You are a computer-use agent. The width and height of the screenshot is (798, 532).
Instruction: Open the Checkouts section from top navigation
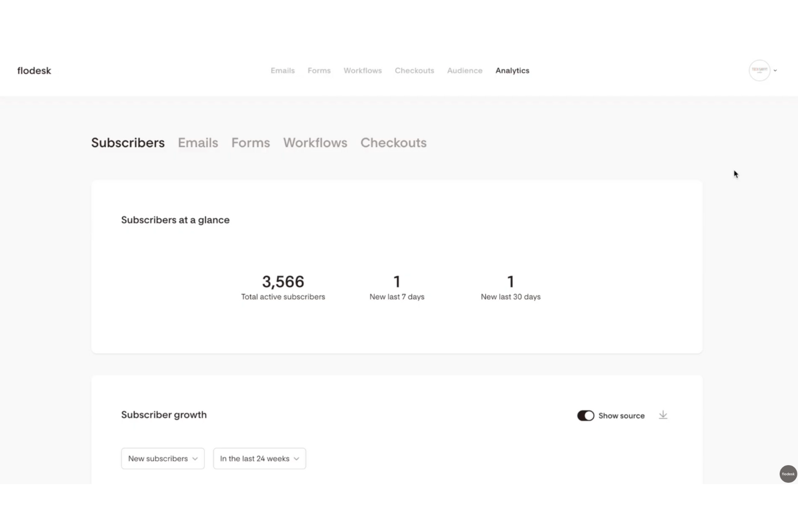pyautogui.click(x=414, y=70)
